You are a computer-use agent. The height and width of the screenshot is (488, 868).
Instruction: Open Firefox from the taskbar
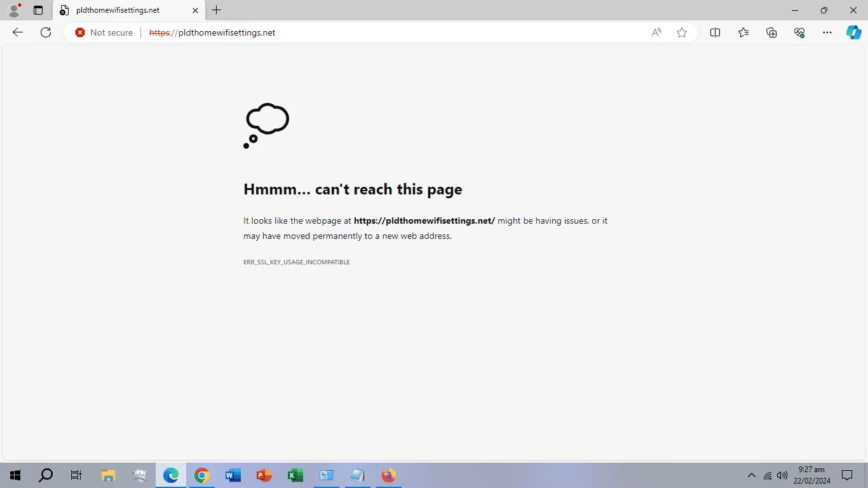(389, 475)
